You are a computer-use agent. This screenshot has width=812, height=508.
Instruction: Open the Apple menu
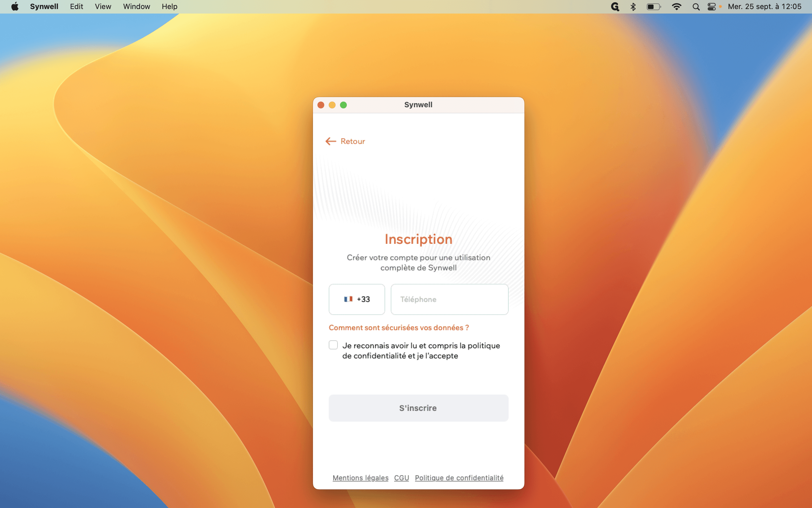click(15, 6)
